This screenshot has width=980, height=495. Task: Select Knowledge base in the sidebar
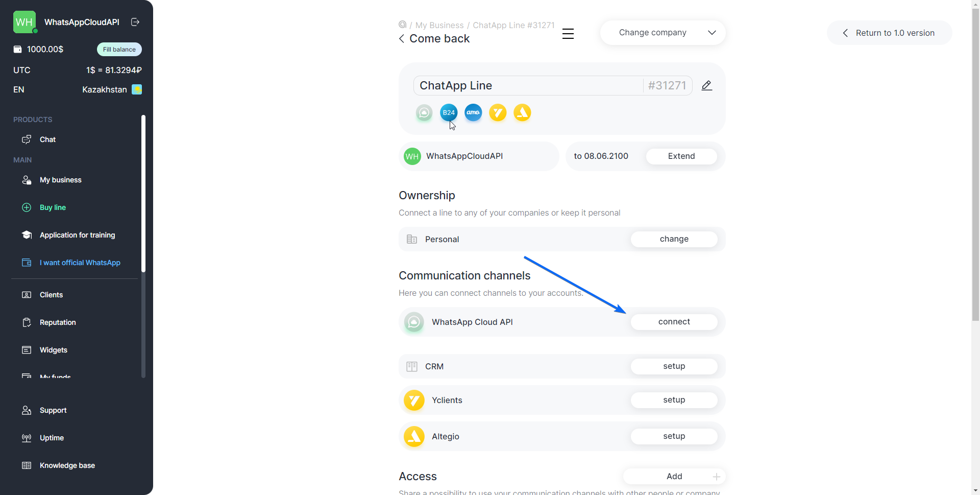(67, 465)
